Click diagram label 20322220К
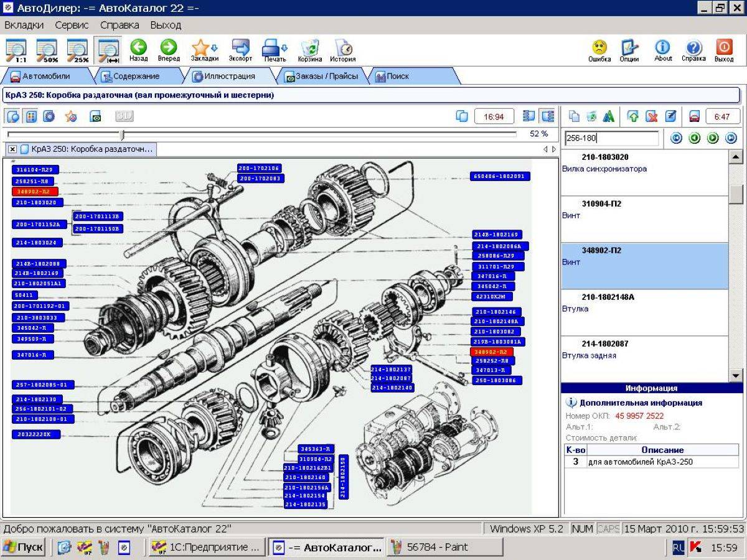This screenshot has width=747, height=560. pos(36,434)
